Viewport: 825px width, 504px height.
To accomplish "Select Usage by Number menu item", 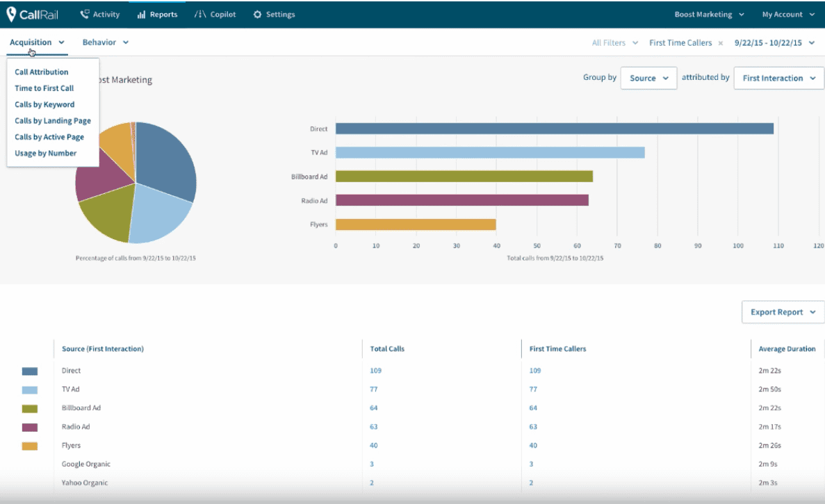I will (46, 153).
